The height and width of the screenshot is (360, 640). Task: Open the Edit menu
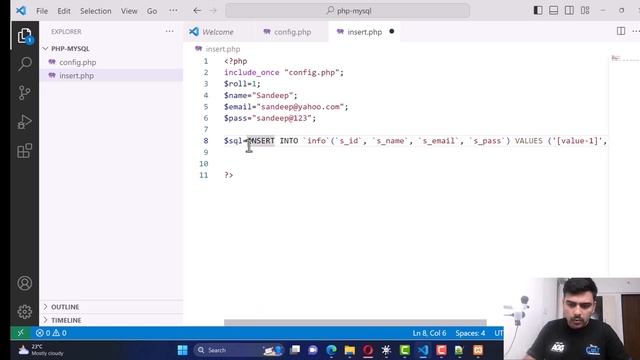click(x=64, y=11)
